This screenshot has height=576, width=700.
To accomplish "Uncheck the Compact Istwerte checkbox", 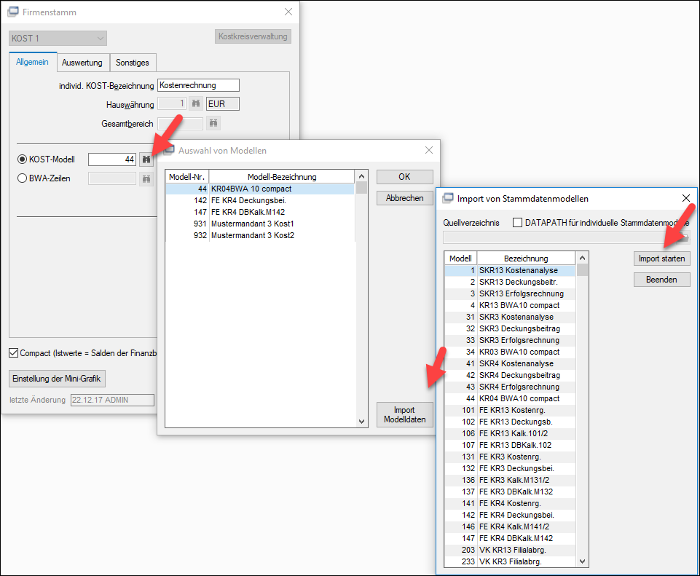I will click(13, 353).
